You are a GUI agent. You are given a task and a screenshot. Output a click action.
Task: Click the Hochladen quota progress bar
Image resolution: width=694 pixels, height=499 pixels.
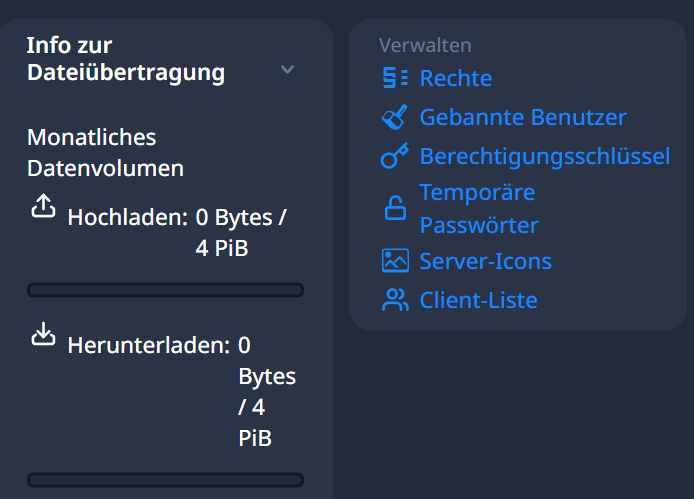click(166, 290)
